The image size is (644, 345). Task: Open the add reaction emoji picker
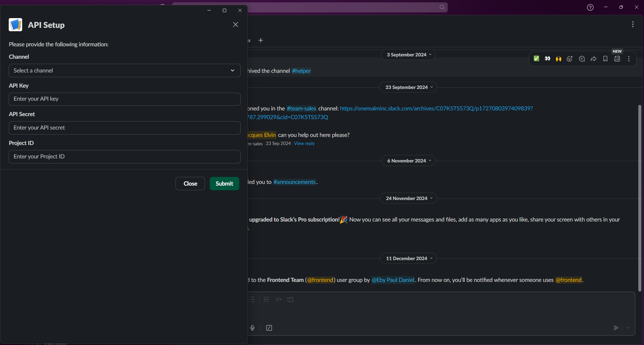click(x=570, y=59)
